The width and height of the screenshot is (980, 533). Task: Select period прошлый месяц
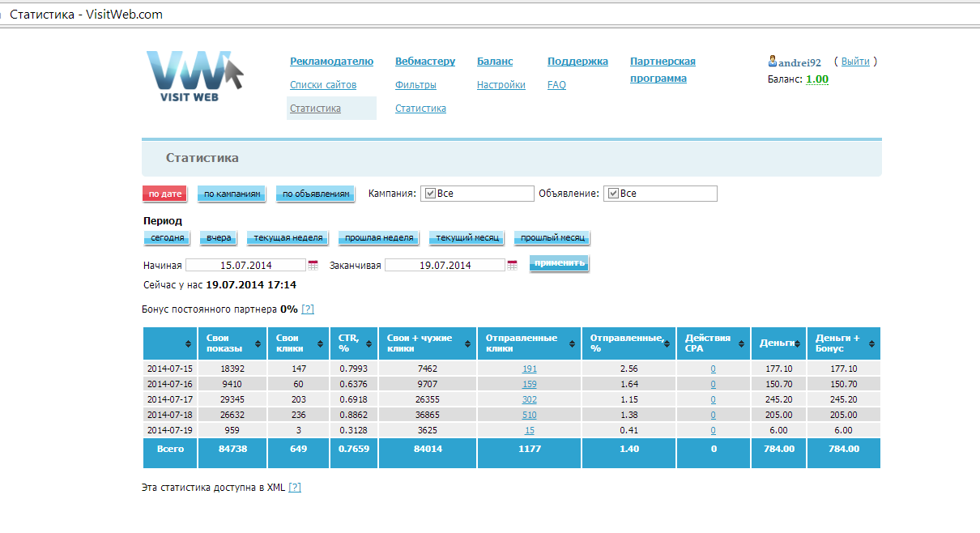(552, 238)
